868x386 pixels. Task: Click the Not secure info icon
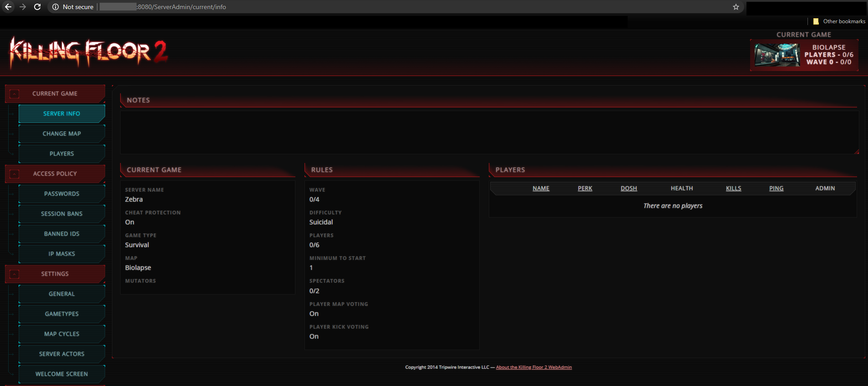[x=56, y=7]
